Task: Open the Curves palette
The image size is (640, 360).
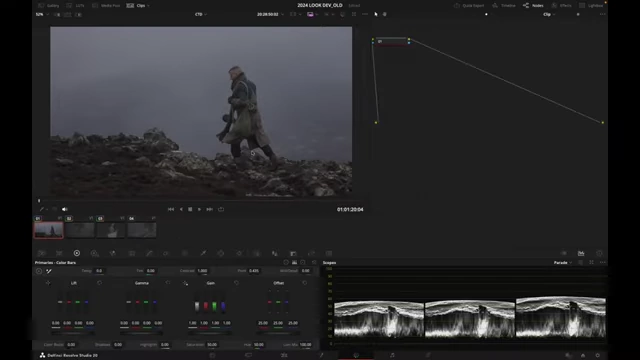Action: [x=149, y=253]
